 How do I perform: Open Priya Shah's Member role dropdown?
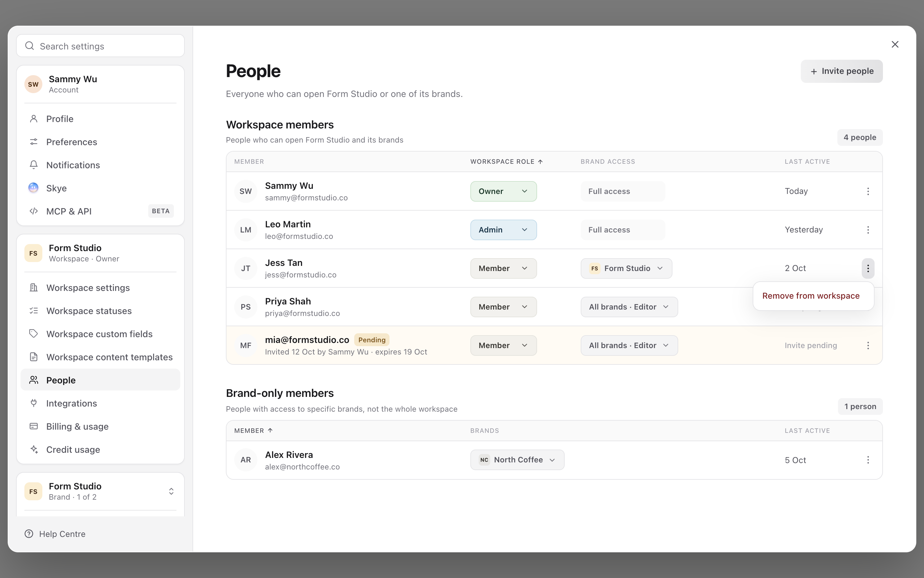(x=503, y=307)
